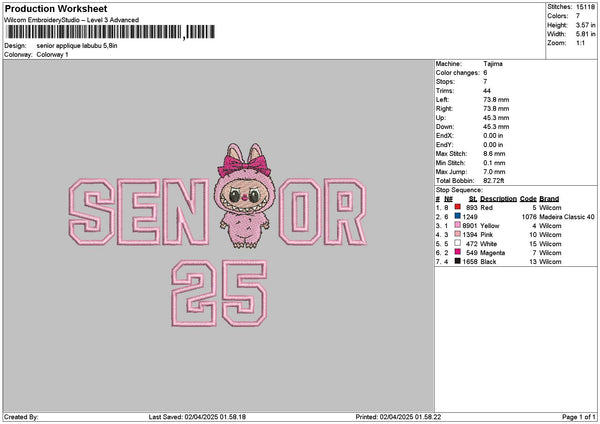Click the black 1658 color swatch
Viewport: 600px width, 424px height.
coord(457,261)
